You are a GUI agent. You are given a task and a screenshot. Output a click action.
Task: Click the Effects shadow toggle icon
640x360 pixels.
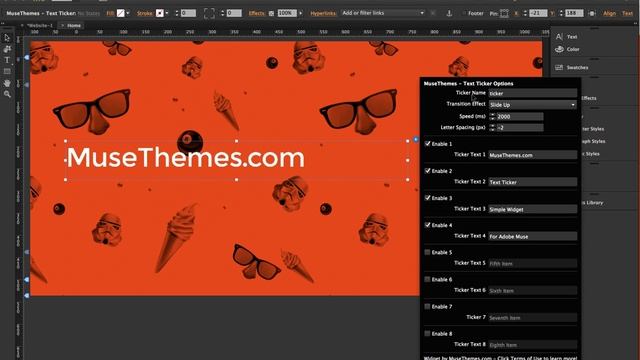[x=271, y=13]
